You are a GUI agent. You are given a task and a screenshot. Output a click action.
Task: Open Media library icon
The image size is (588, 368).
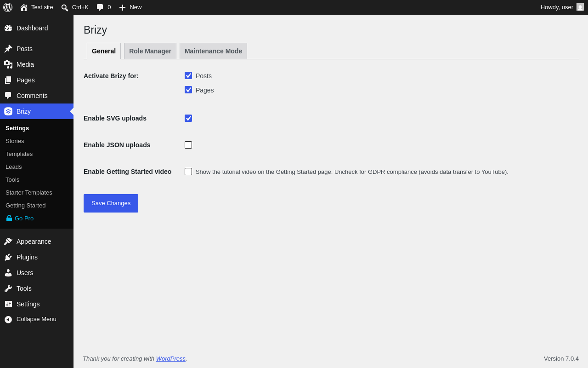pos(8,64)
